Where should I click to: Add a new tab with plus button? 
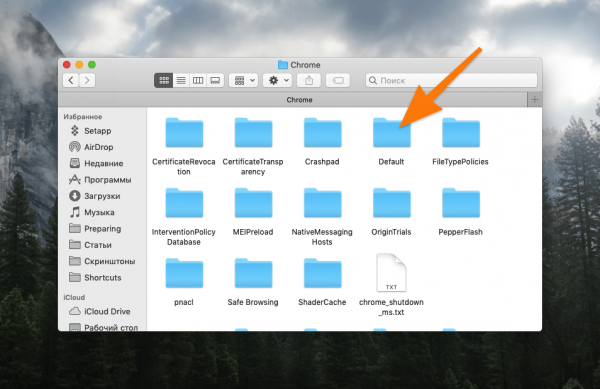tap(535, 100)
